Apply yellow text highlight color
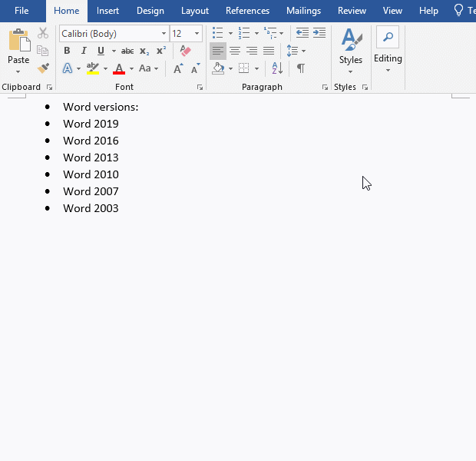 pos(93,68)
